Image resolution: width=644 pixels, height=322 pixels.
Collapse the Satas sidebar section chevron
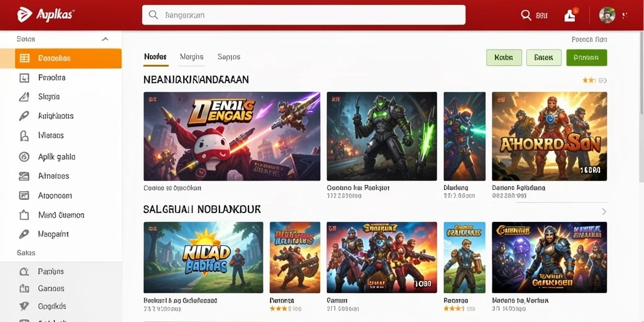[x=105, y=39]
